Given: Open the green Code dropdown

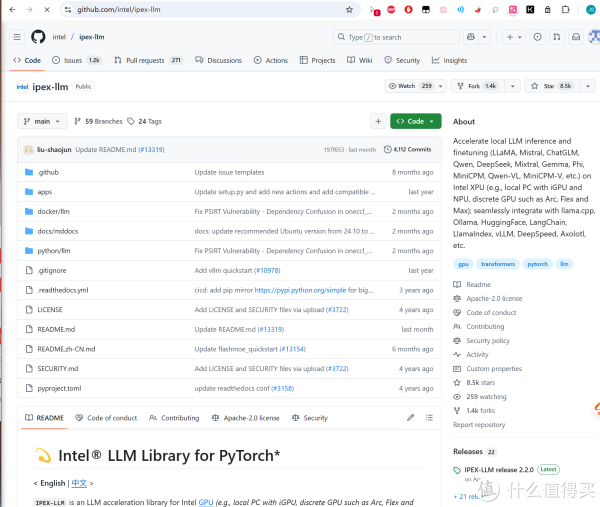Looking at the screenshot, I should click(415, 121).
